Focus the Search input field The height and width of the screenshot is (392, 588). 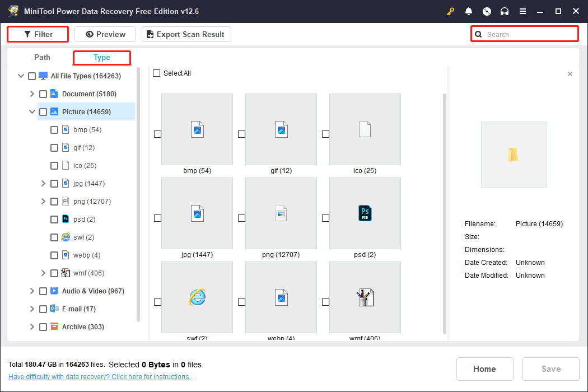click(529, 34)
